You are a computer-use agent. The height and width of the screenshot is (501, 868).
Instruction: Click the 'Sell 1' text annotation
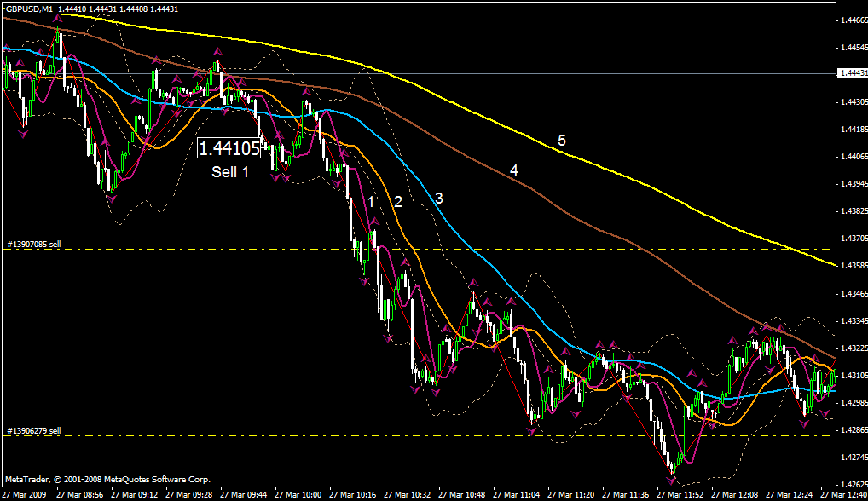tap(230, 171)
